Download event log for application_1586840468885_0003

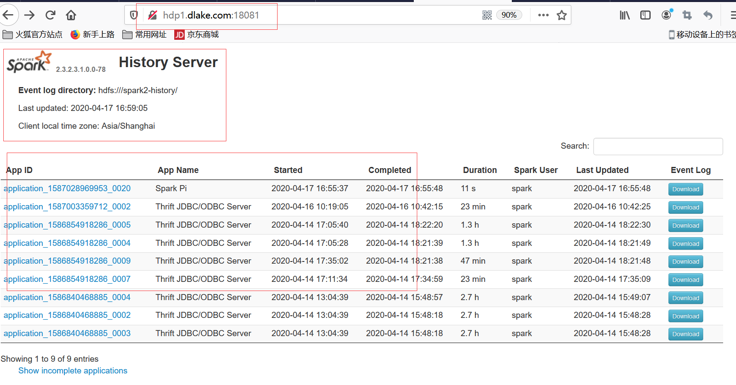[685, 334]
